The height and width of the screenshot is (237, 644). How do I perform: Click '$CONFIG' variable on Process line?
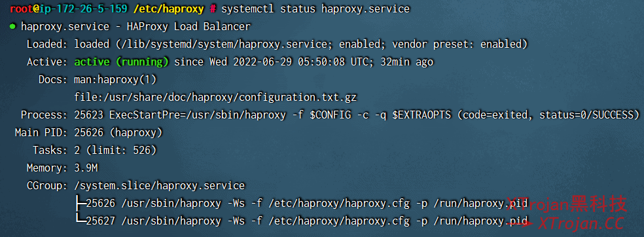[x=331, y=115]
